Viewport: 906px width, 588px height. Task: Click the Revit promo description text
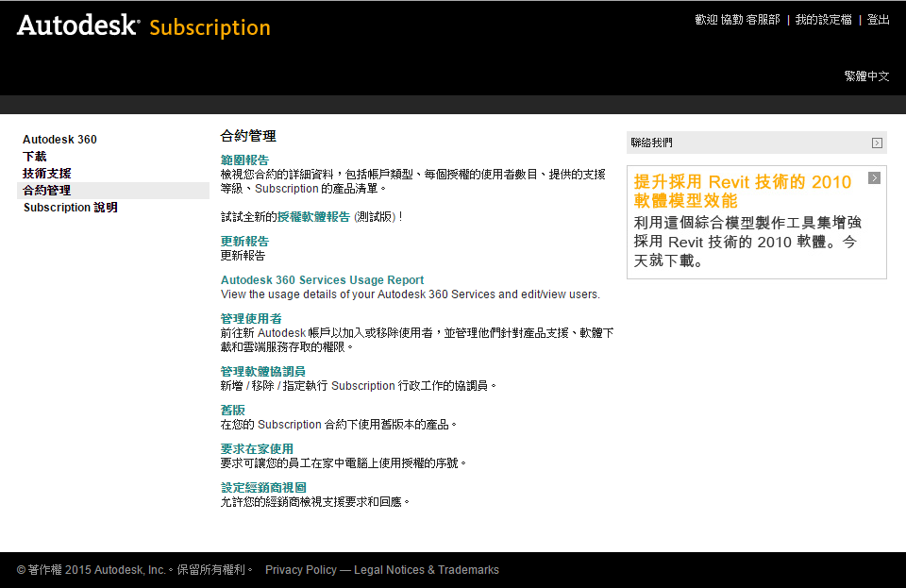[747, 242]
